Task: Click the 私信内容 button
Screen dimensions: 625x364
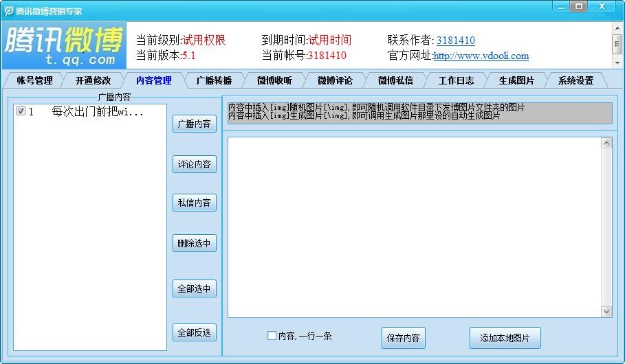Action: (194, 203)
